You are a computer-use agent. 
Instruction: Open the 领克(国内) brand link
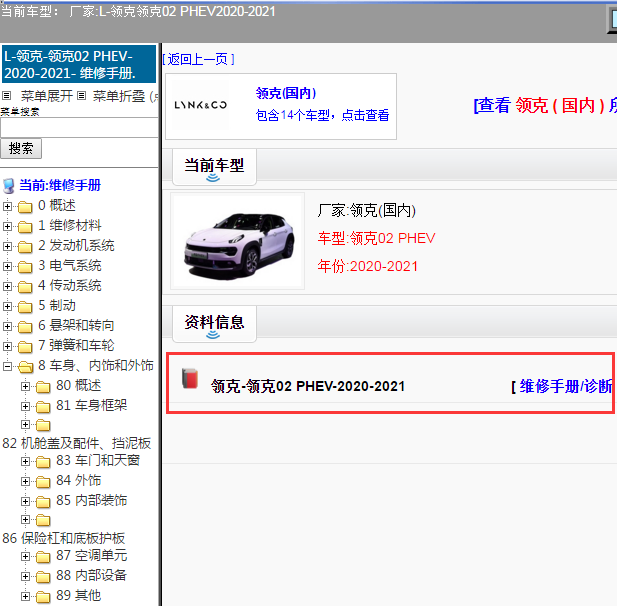(286, 93)
